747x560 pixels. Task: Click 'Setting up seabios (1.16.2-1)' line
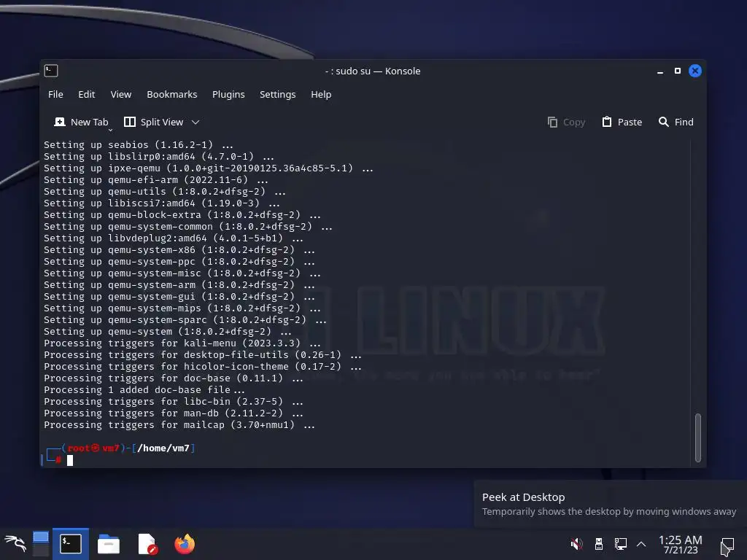(139, 145)
